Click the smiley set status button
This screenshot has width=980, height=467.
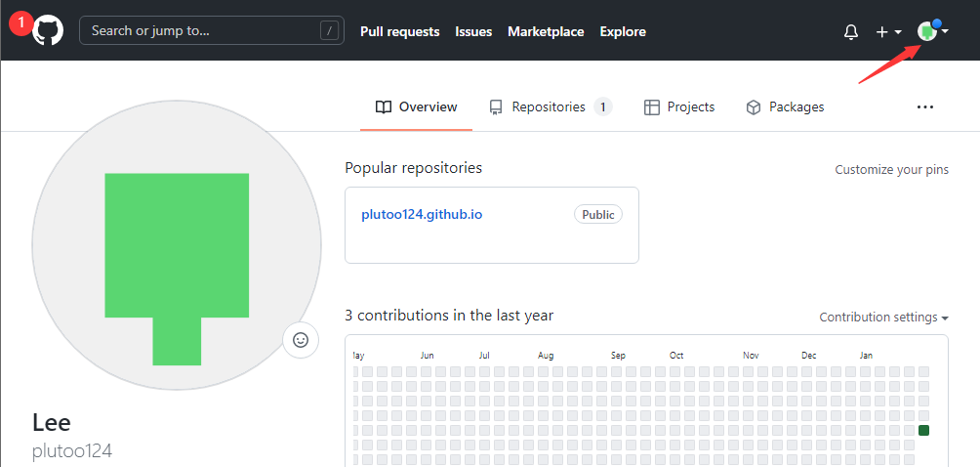(x=301, y=340)
